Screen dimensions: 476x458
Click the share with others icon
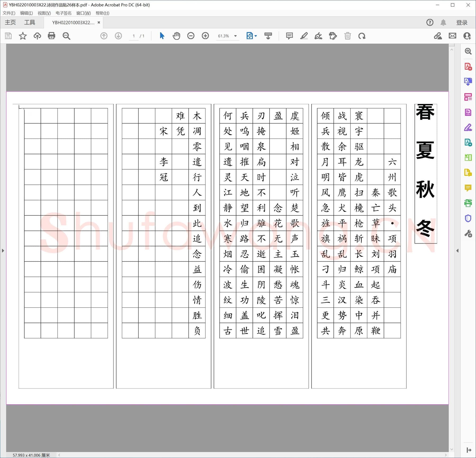tap(467, 36)
